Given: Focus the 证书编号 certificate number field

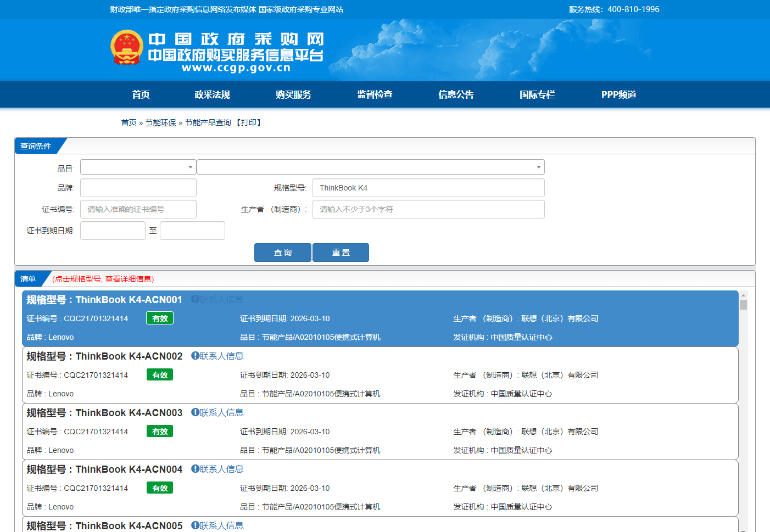Looking at the screenshot, I should (138, 209).
